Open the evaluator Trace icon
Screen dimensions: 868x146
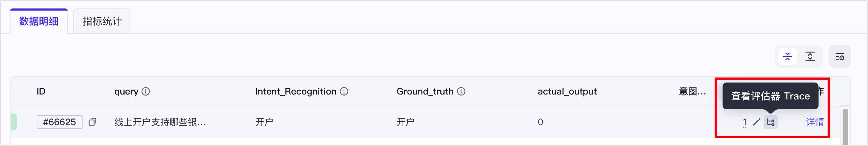point(771,122)
